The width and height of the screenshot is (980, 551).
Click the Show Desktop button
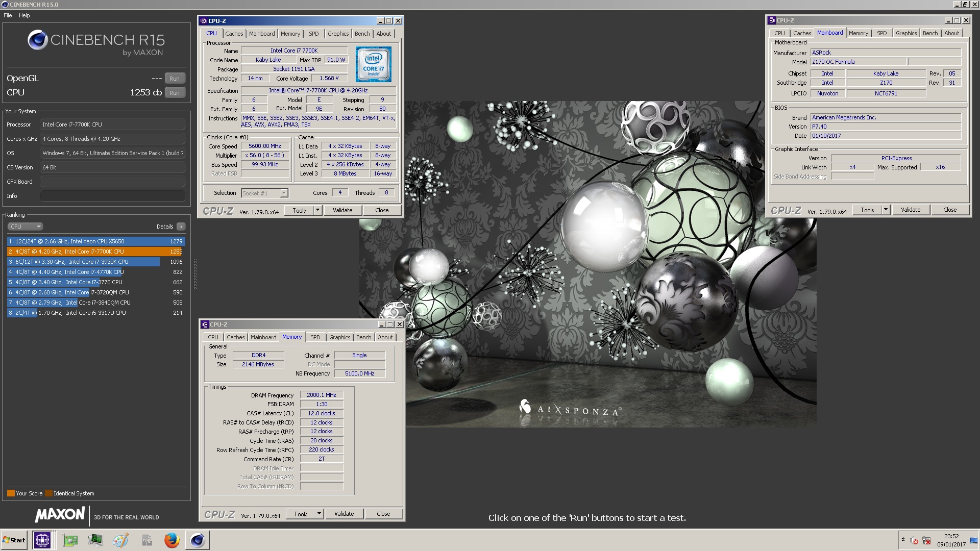[974, 540]
